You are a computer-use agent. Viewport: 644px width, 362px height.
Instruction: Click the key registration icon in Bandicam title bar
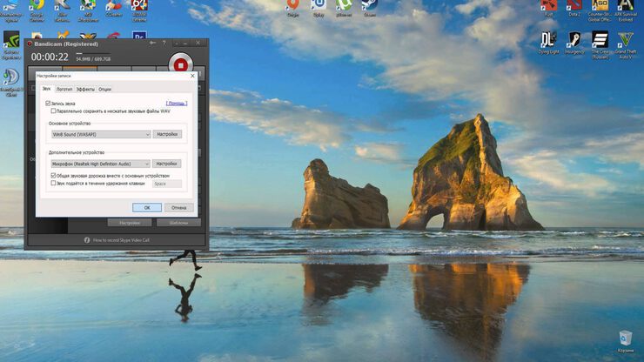tap(152, 44)
